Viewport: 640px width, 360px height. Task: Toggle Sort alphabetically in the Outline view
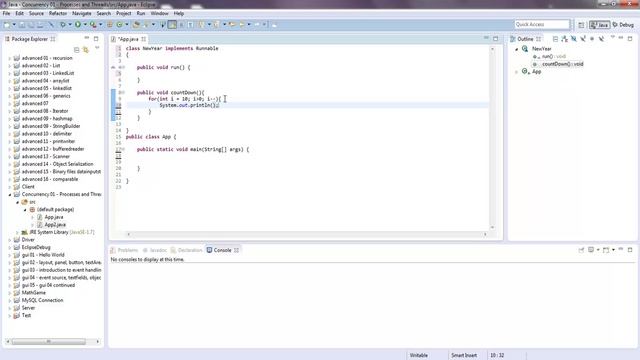[564, 39]
